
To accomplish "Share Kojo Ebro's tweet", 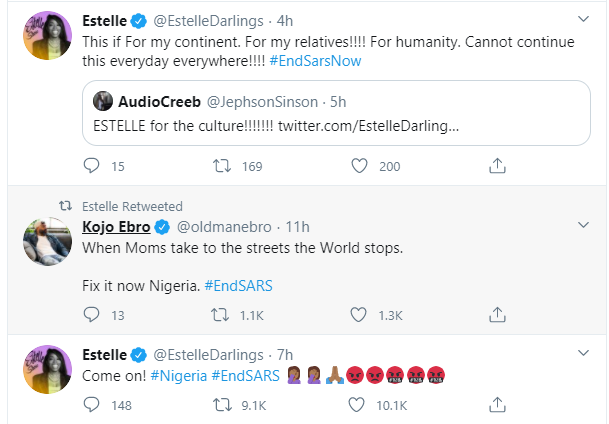I will [x=496, y=315].
